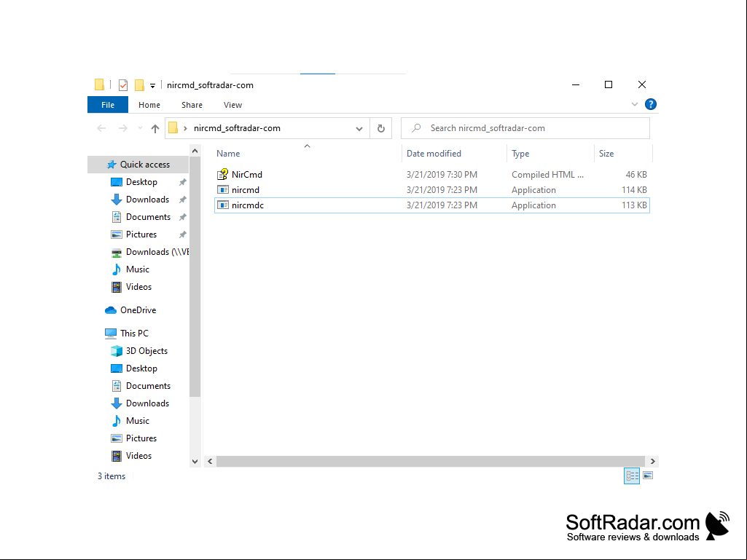
Task: Switch to the Share ribbon tab
Action: (192, 105)
